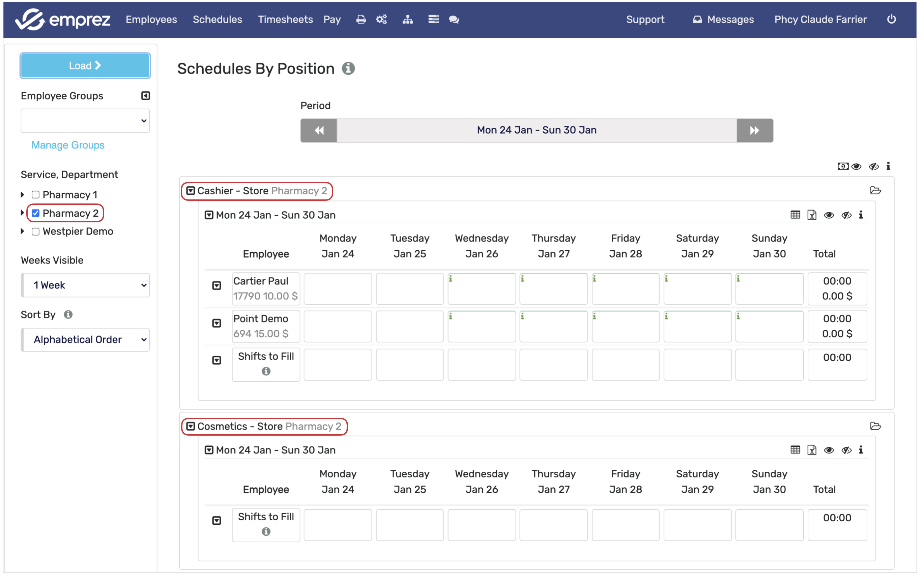
Task: Go to next period with forward arrows
Action: 754,131
